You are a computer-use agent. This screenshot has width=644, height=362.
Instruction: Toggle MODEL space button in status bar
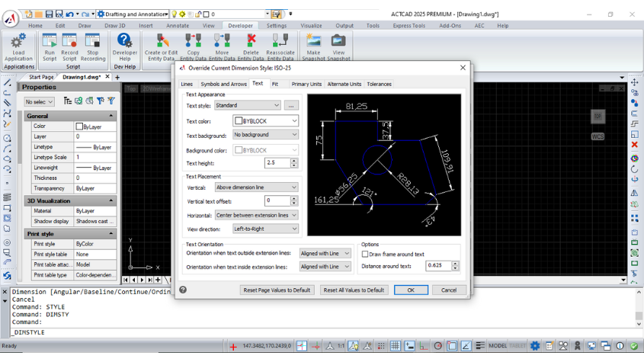coord(498,346)
